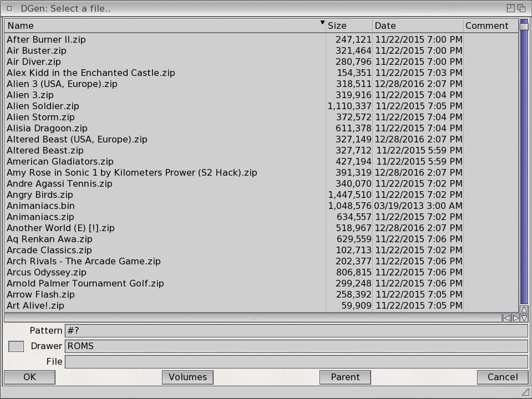Sort by the Name column header

165,25
